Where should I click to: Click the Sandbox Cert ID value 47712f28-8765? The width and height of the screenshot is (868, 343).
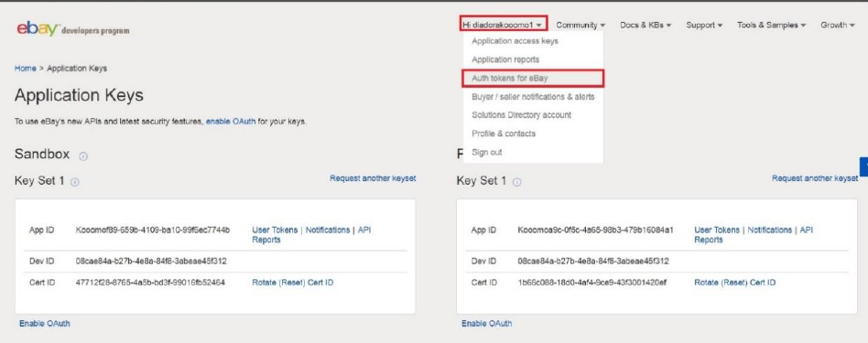150,282
